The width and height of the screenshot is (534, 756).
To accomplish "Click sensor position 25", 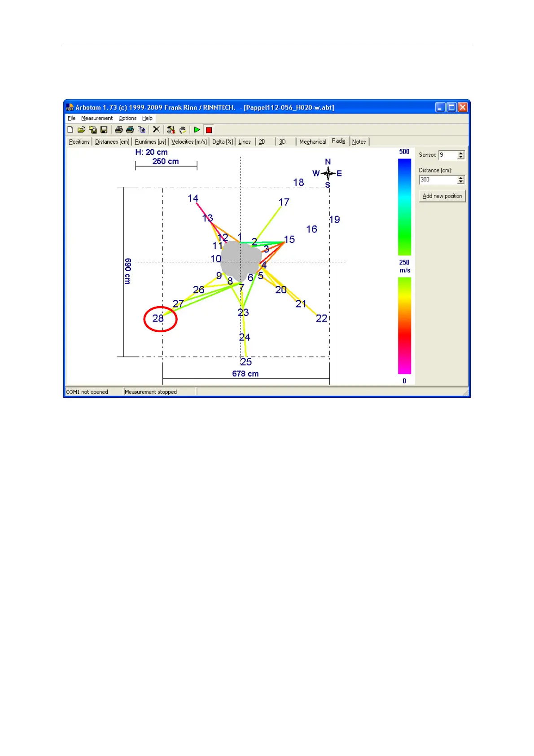I will tap(246, 362).
